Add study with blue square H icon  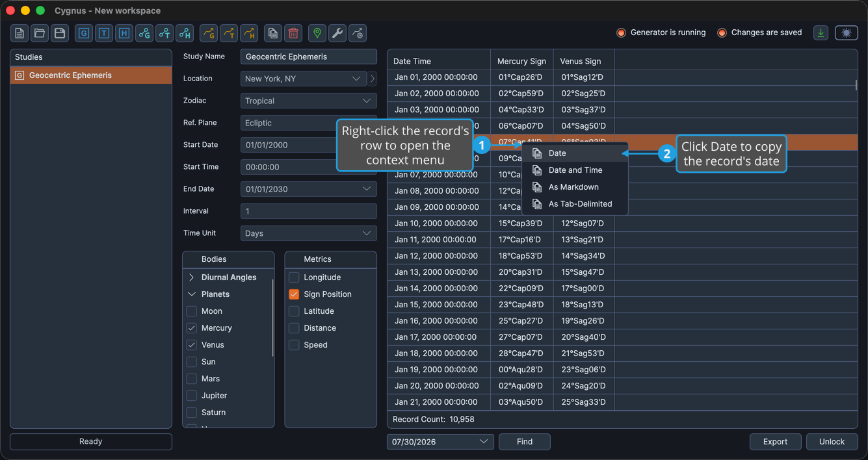click(124, 33)
